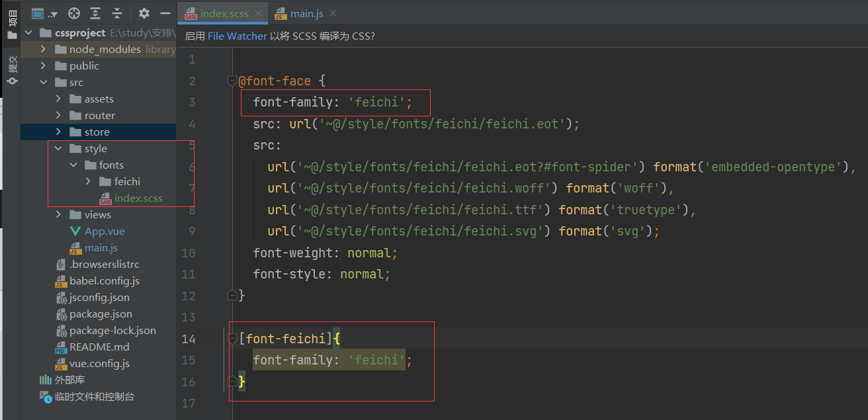Viewport: 868px width, 420px height.
Task: Expand the feichi fonts folder
Action: [89, 182]
